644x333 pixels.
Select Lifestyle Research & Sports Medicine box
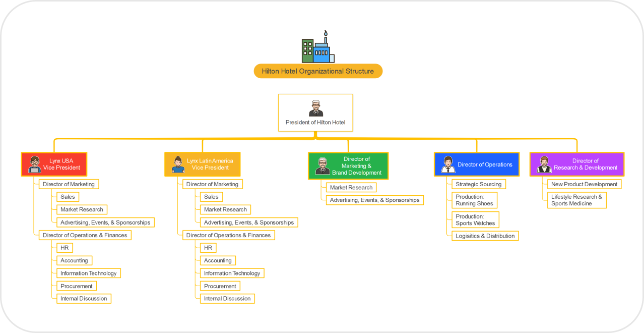point(577,200)
